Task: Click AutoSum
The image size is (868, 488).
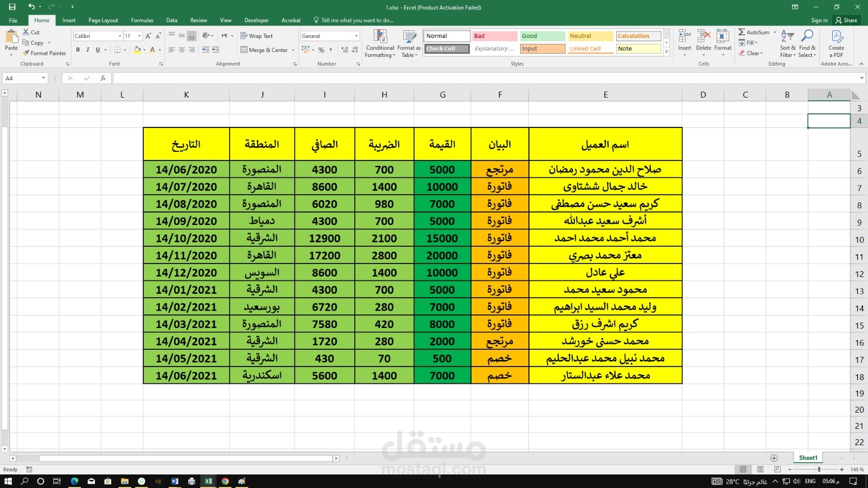Action: (x=754, y=33)
